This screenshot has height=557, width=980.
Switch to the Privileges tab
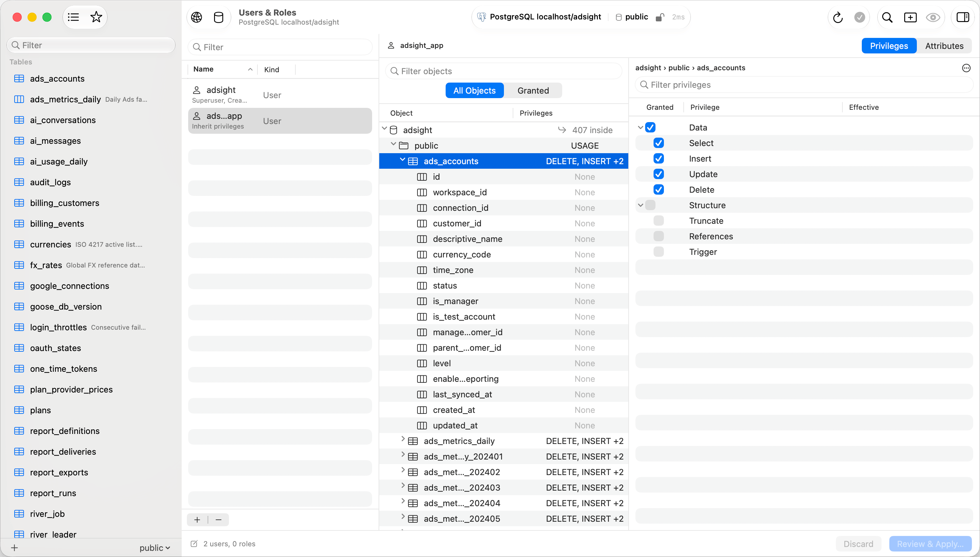pyautogui.click(x=889, y=46)
